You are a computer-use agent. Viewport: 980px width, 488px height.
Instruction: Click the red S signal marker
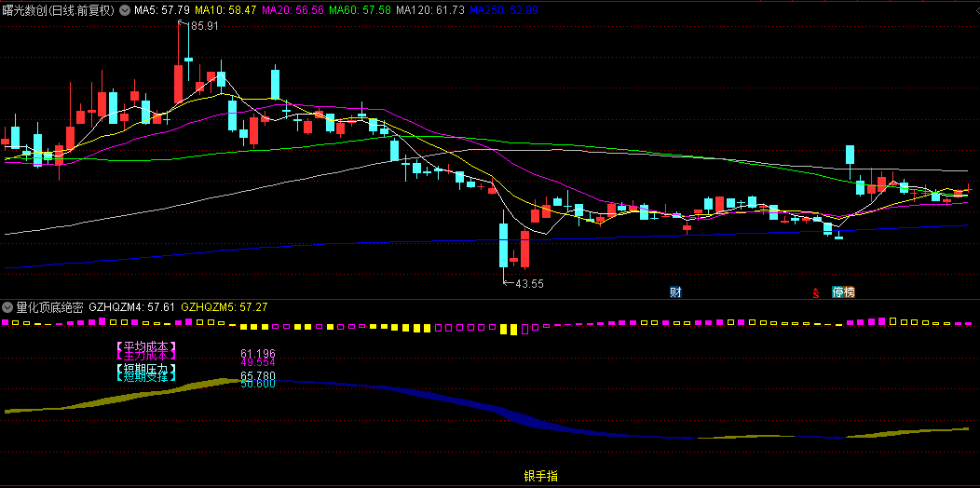point(816,292)
